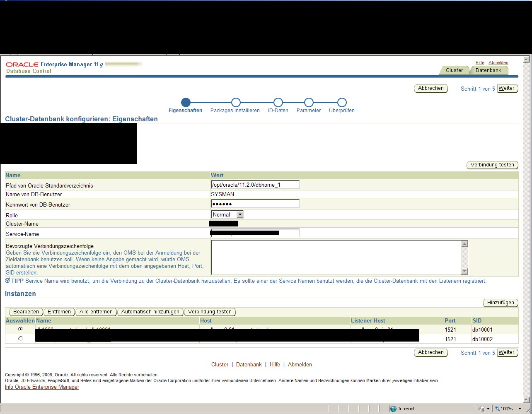
Task: Click the Internet zone globe icon
Action: coord(393,409)
